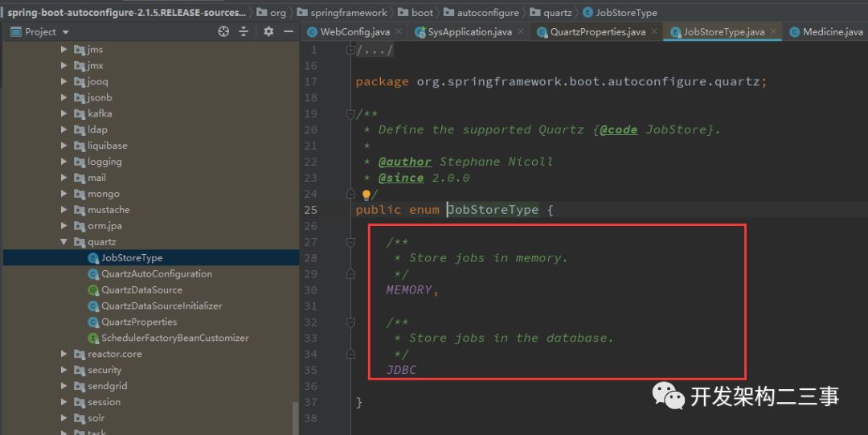Switch to the SysApplication.java tab
868x435 pixels.
[469, 32]
